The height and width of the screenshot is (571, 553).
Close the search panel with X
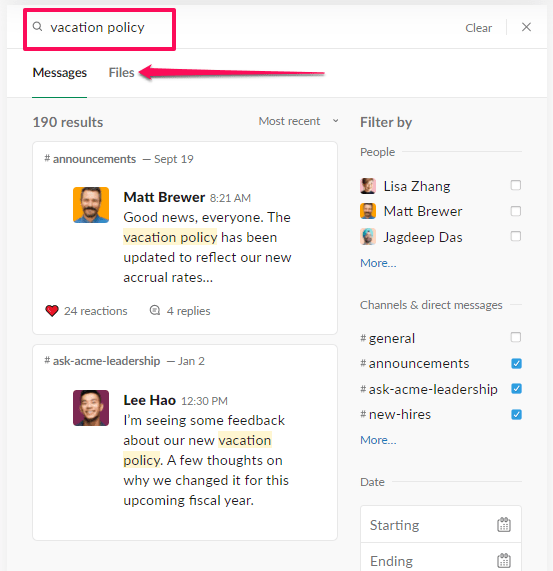point(526,27)
